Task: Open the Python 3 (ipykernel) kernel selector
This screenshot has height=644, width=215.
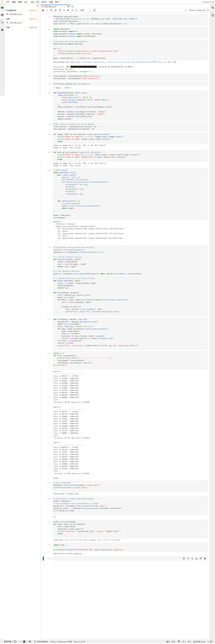Action: click(197, 10)
